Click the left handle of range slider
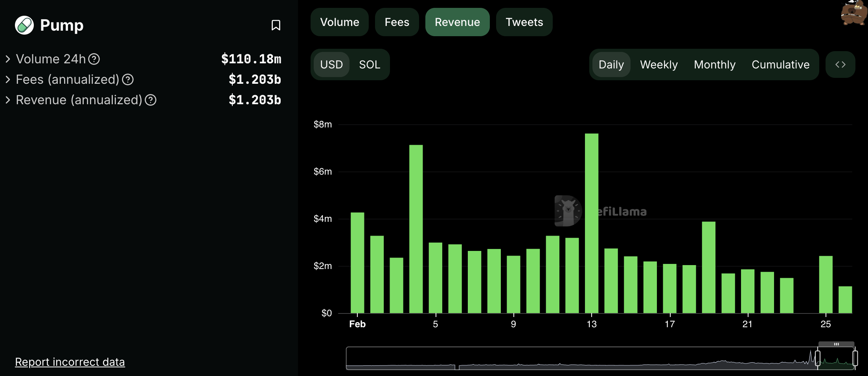 coord(818,358)
